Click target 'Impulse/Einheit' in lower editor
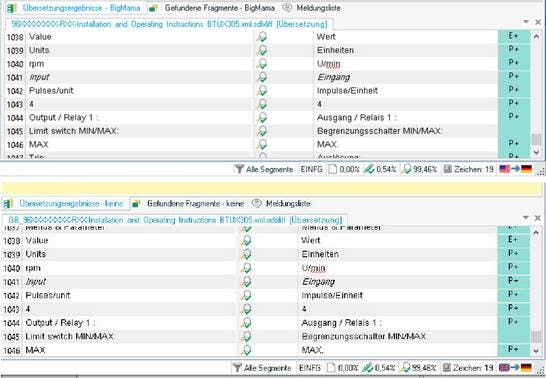Image resolution: width=546 pixels, height=378 pixels. (x=332, y=296)
